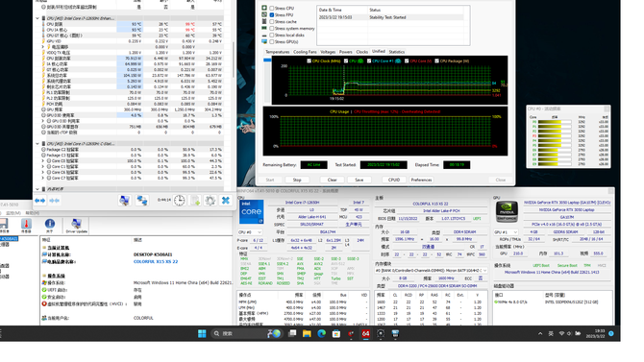This screenshot has height=362, width=644.
Task: Toggle the CPU Clock (MHz) graph checkbox
Action: pyautogui.click(x=309, y=60)
